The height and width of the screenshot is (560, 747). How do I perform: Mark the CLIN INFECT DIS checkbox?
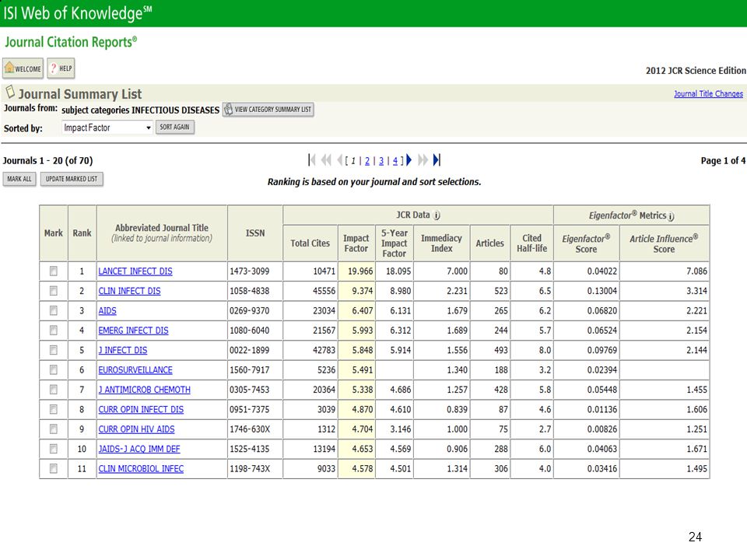pos(54,290)
